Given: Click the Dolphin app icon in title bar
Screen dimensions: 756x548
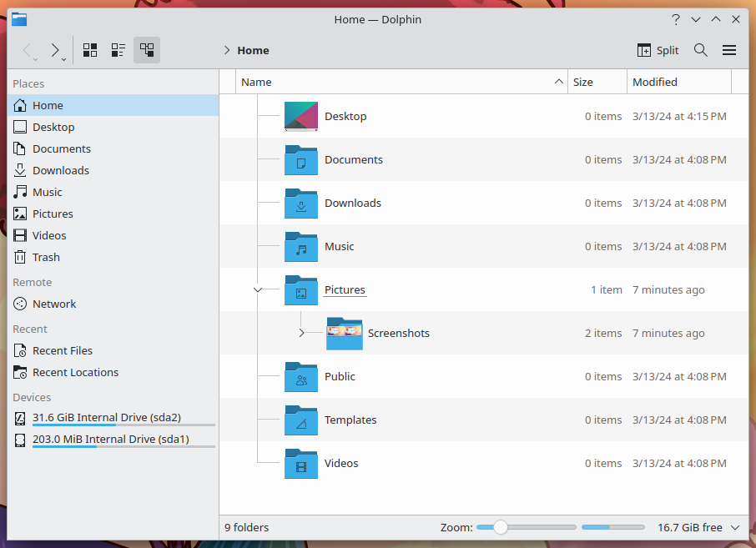Looking at the screenshot, I should [x=19, y=19].
